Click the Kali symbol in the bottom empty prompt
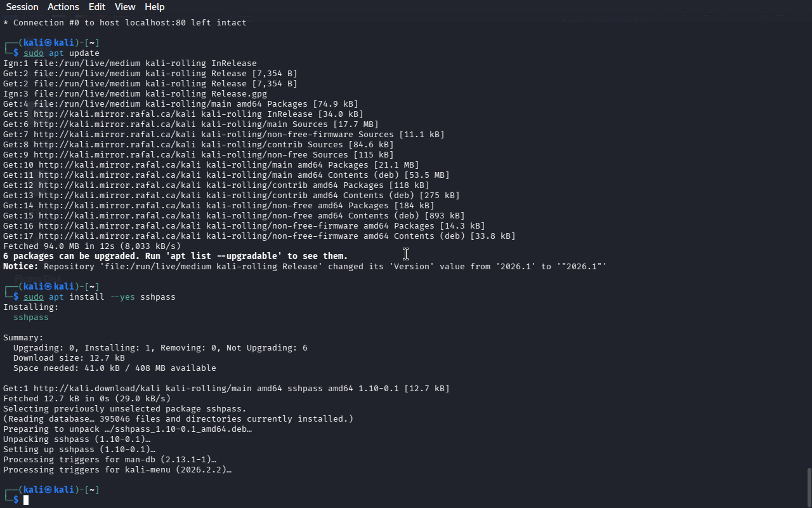The image size is (812, 508). tap(48, 490)
